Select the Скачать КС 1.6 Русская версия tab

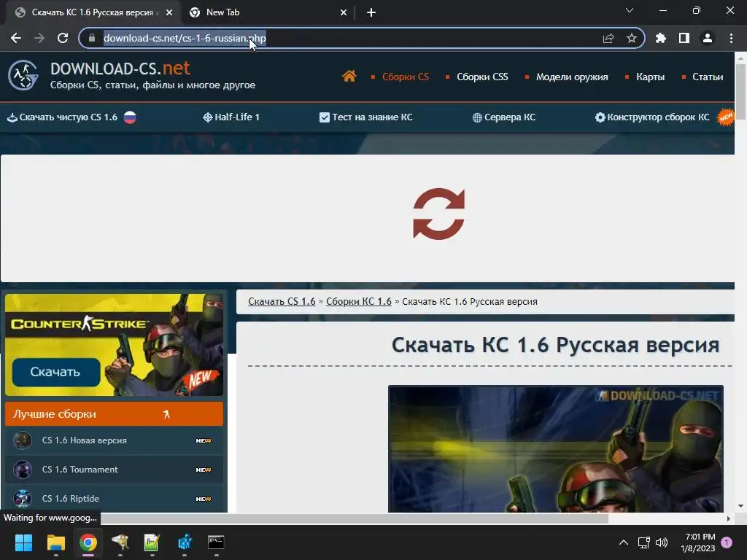[x=93, y=13]
